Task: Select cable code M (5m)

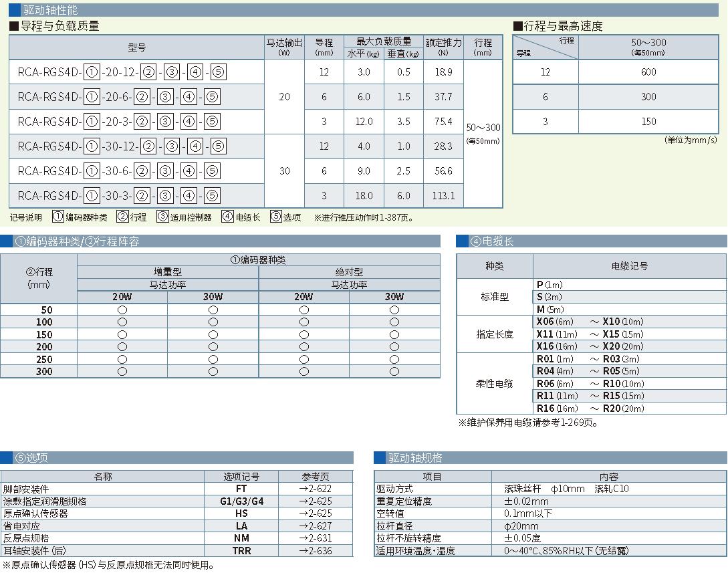Action: point(551,310)
